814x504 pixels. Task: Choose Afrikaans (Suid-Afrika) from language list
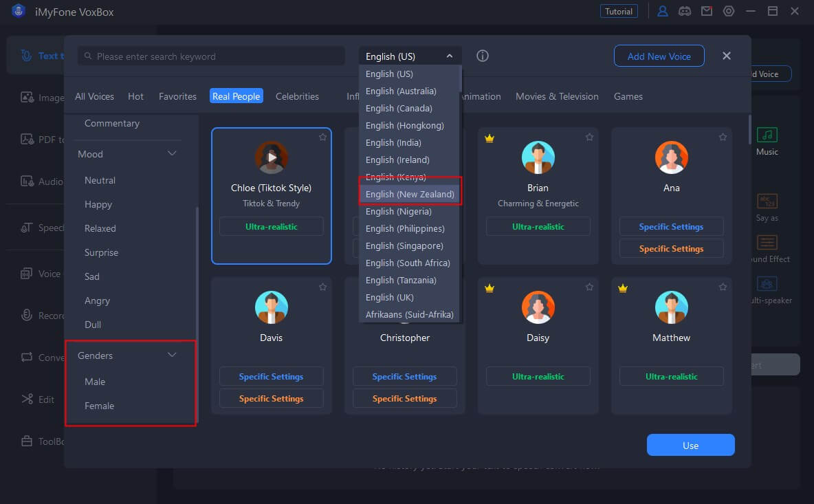[409, 314]
